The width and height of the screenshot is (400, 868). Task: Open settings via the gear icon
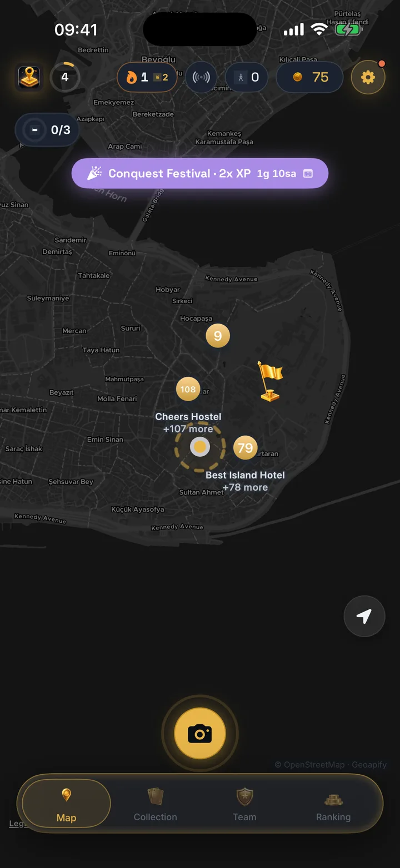coord(368,77)
